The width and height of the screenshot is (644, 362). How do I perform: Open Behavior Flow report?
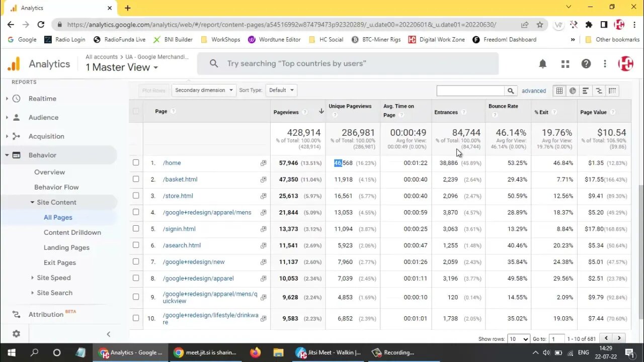click(56, 187)
